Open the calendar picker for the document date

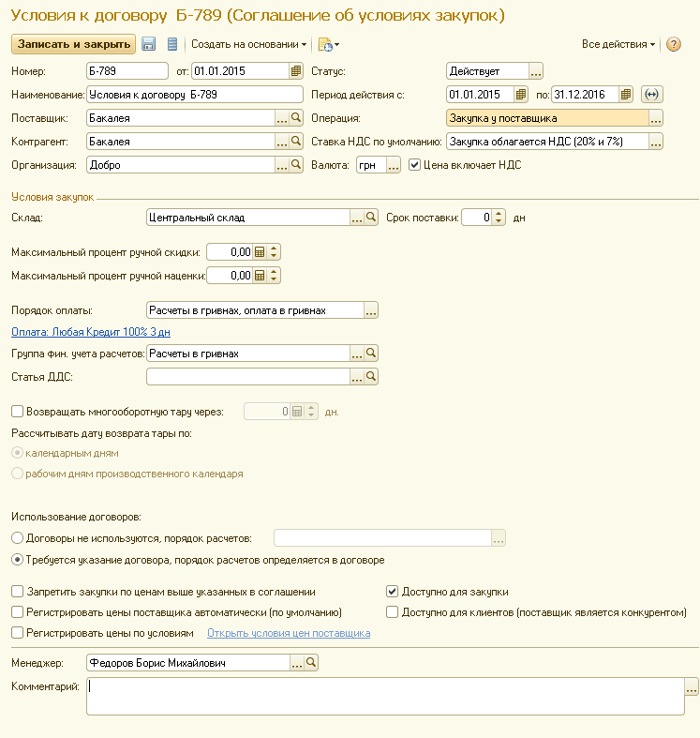pos(296,70)
